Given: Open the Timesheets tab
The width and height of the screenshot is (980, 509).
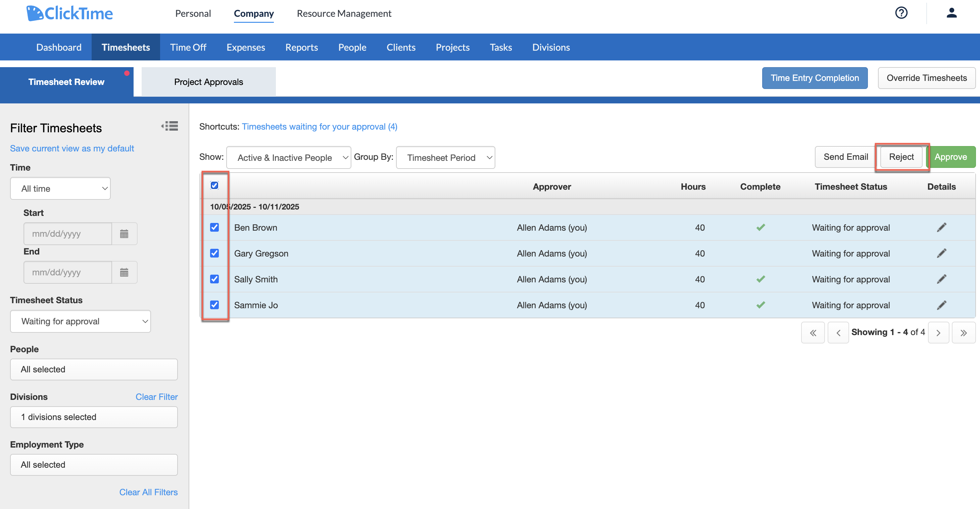Looking at the screenshot, I should [x=126, y=47].
